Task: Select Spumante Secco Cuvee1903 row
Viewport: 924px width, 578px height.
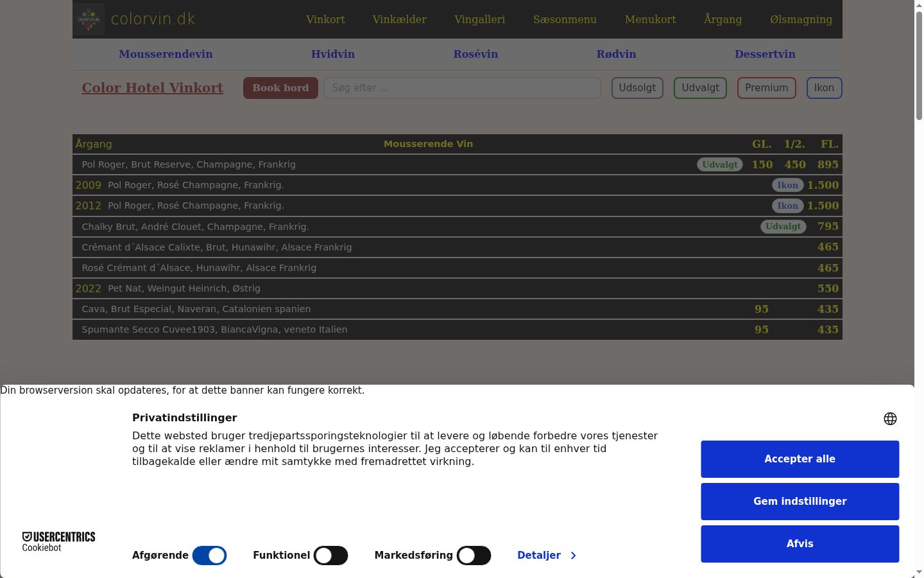Action: (458, 329)
